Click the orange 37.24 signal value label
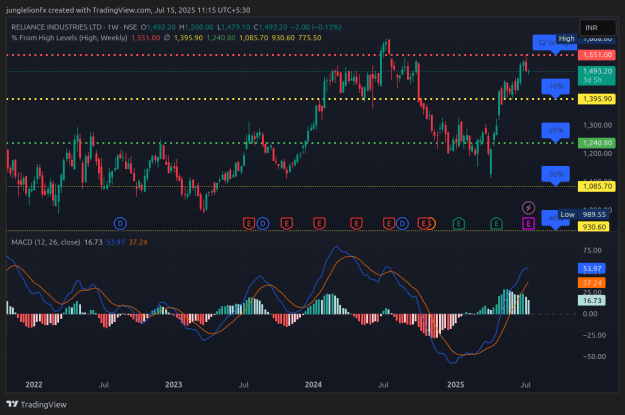 click(592, 283)
